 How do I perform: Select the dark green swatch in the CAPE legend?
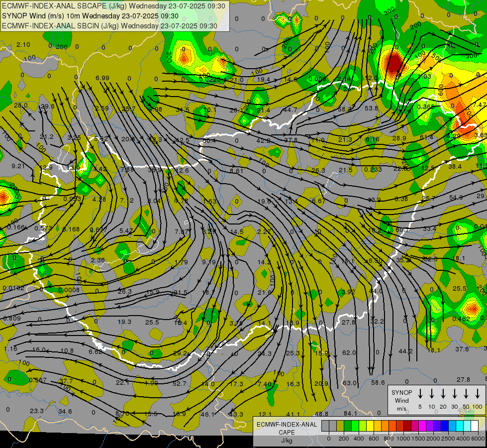coord(348,426)
